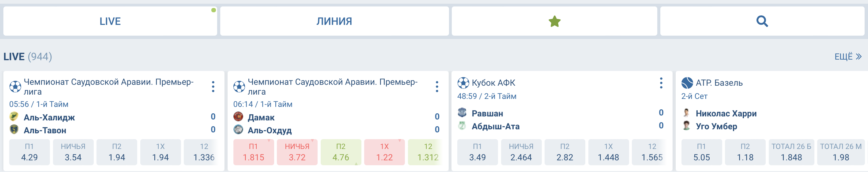Switch to the LIVE tab
The image size is (868, 172).
pos(110,21)
